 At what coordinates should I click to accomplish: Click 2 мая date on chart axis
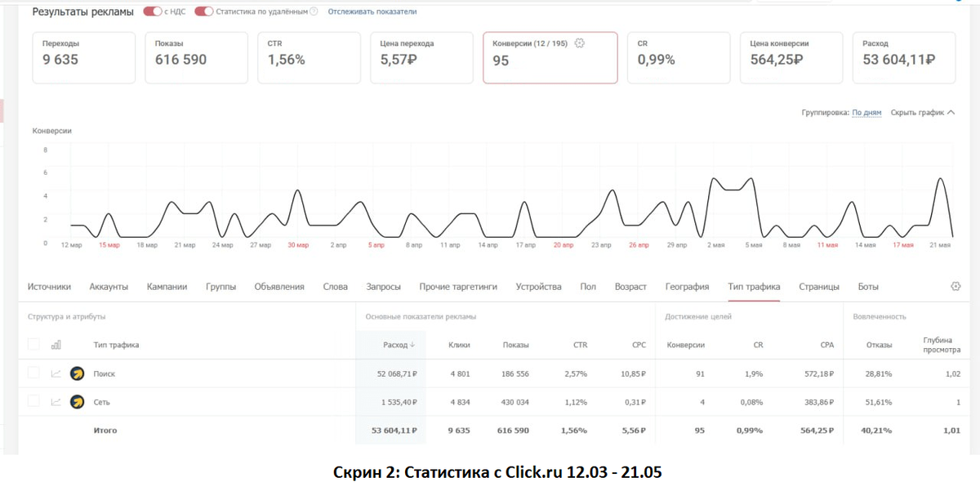pos(715,244)
